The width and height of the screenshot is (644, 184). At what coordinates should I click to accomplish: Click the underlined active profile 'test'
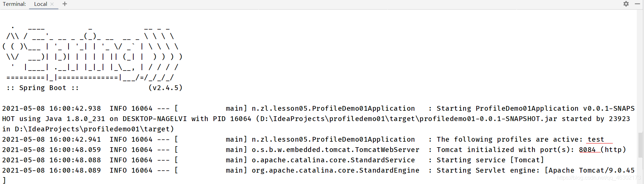pos(596,139)
